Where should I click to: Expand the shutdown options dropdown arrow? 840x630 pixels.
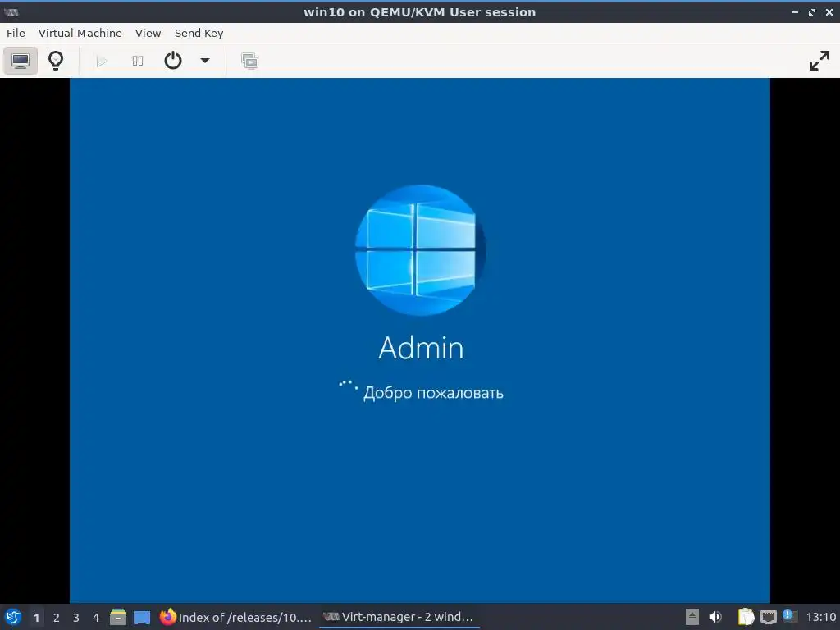coord(204,61)
